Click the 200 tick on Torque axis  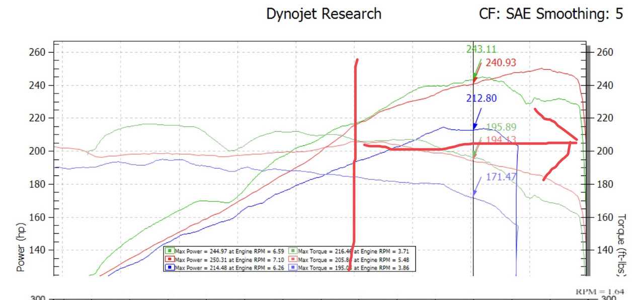click(x=604, y=151)
